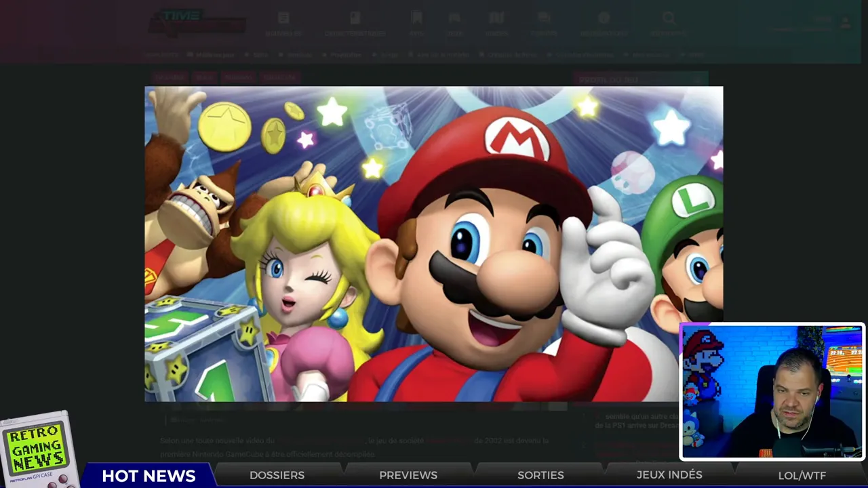The image size is (868, 488).
Task: Click the "Meilleurs jeux" sub-navigation link
Action: (214, 55)
